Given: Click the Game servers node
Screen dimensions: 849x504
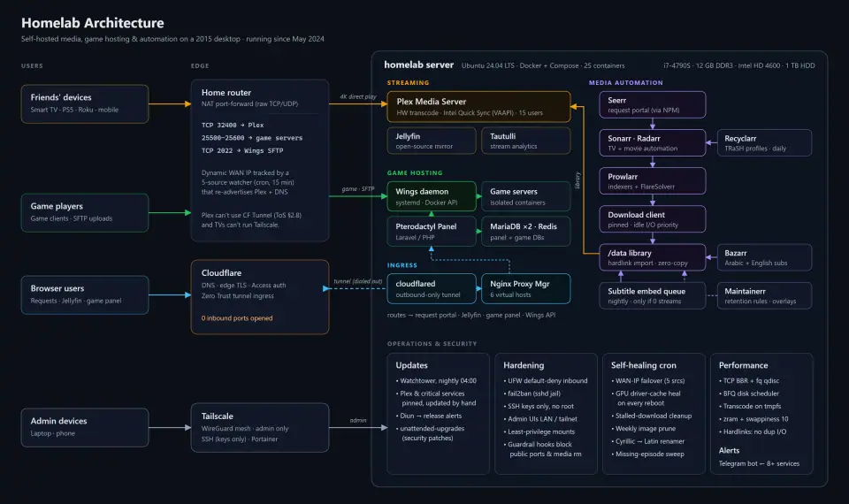Looking at the screenshot, I should click(x=525, y=196).
